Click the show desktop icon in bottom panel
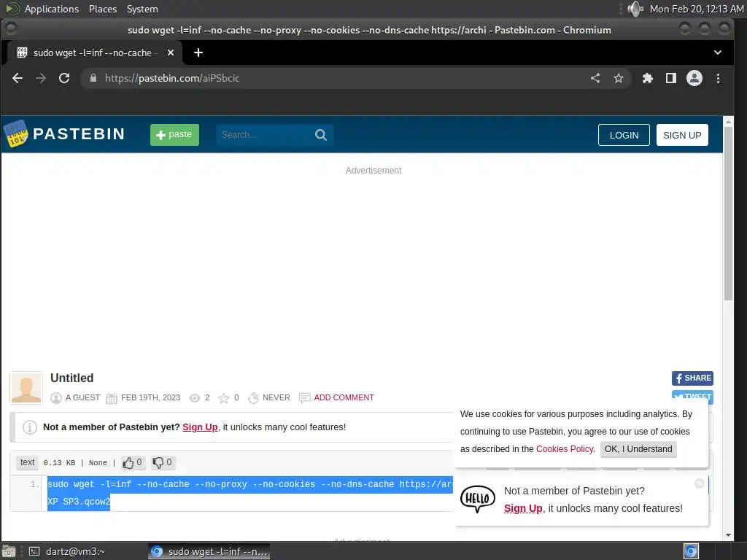Image resolution: width=747 pixels, height=560 pixels. [9, 551]
